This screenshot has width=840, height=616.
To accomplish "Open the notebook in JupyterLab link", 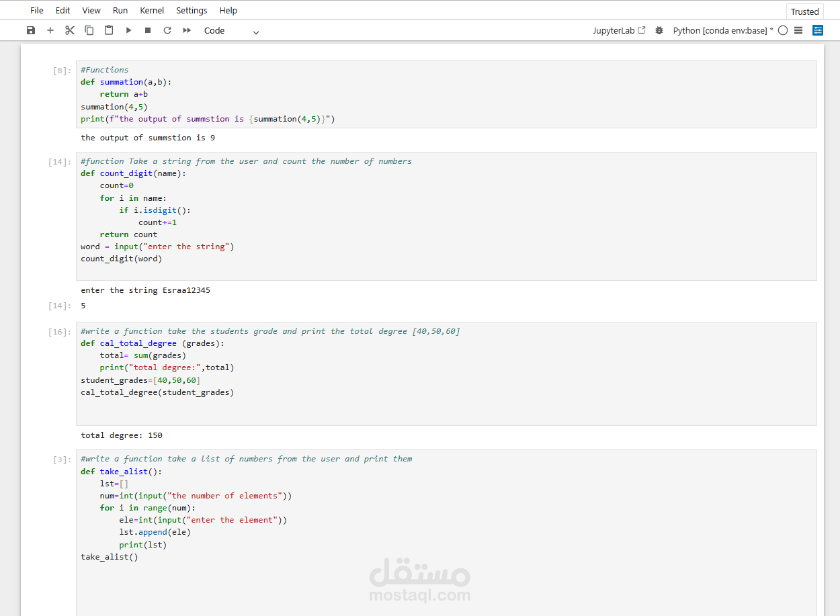I will pos(619,30).
